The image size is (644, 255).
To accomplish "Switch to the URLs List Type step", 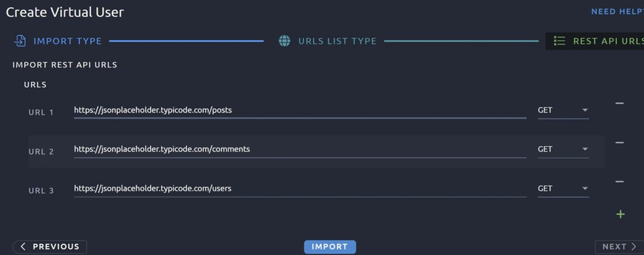I will coord(337,41).
